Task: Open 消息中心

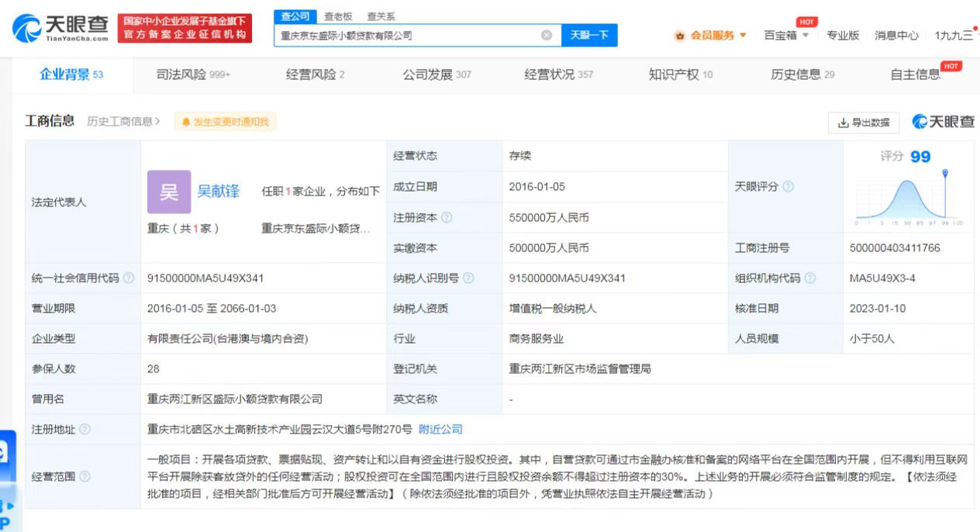Action: click(896, 35)
